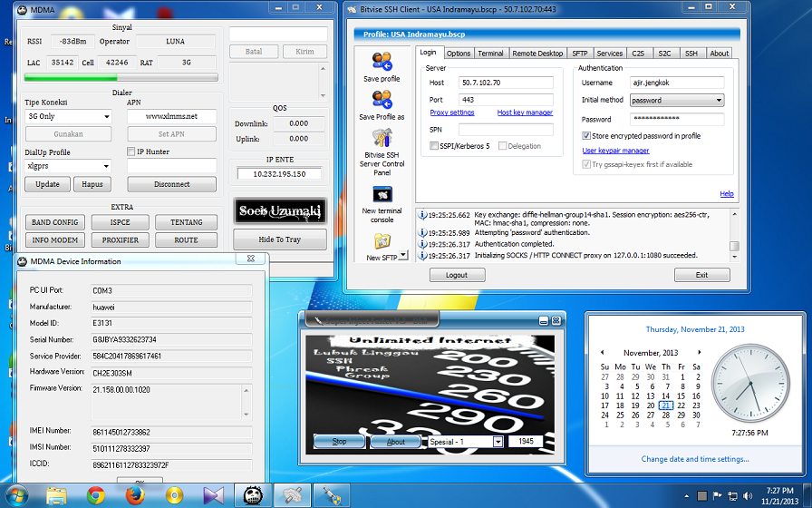The height and width of the screenshot is (508, 812).
Task: Click Hide To Tray button
Action: pos(280,239)
